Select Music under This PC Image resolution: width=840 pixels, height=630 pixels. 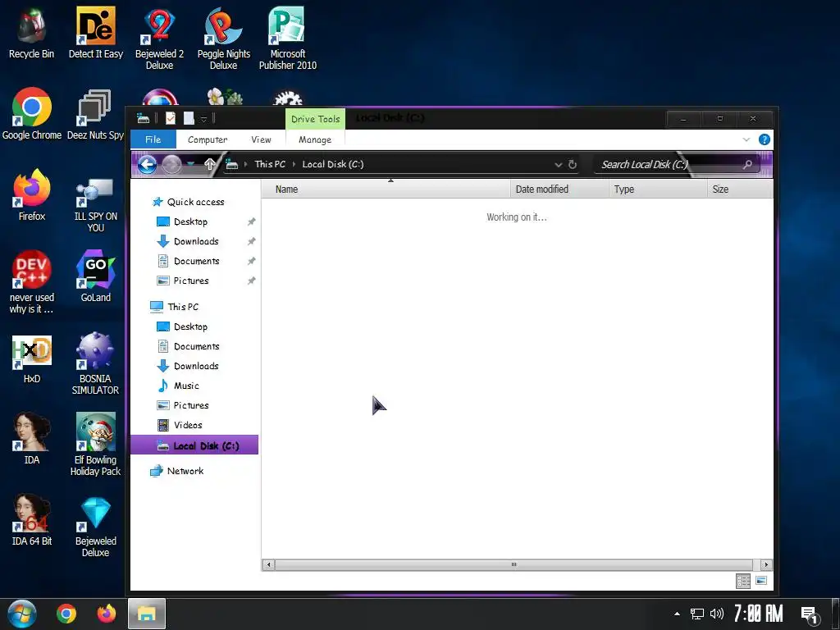[x=186, y=386]
